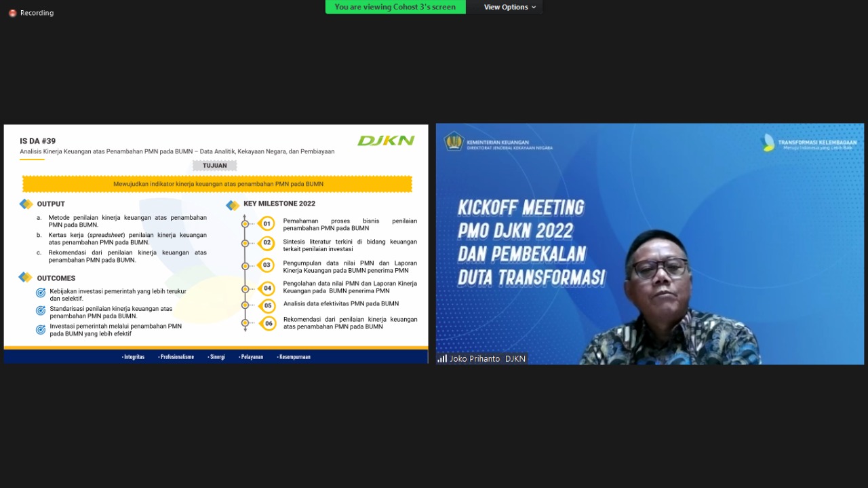The height and width of the screenshot is (488, 868).
Task: Click the target icon beside 'Investasi pemerintah melalui'
Action: click(41, 329)
